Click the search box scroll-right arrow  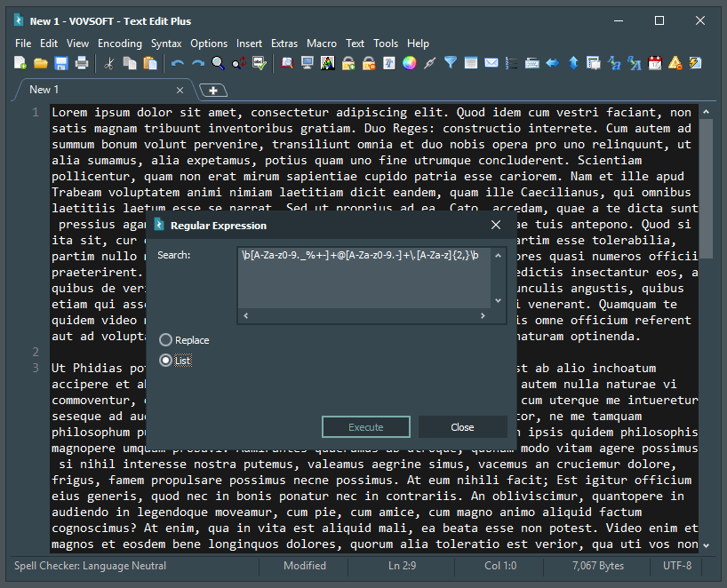tap(483, 315)
